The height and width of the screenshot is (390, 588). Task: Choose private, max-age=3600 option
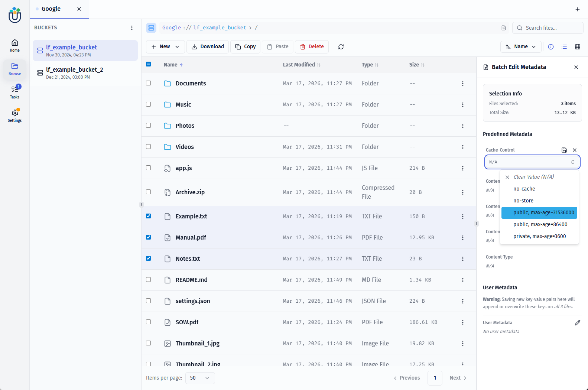pos(539,236)
